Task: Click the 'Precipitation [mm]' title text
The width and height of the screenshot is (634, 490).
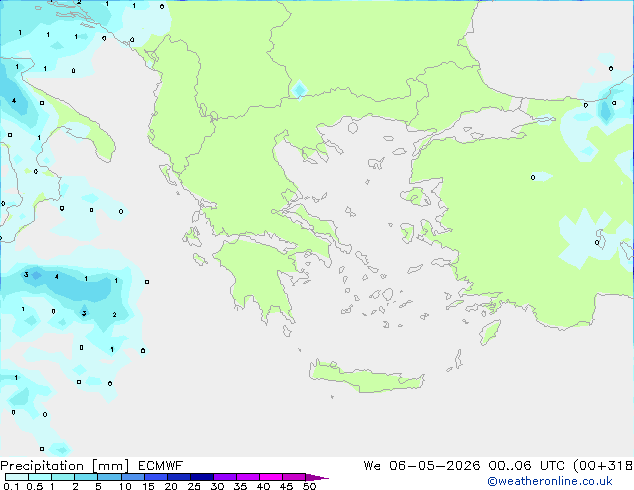Action: tap(65, 466)
